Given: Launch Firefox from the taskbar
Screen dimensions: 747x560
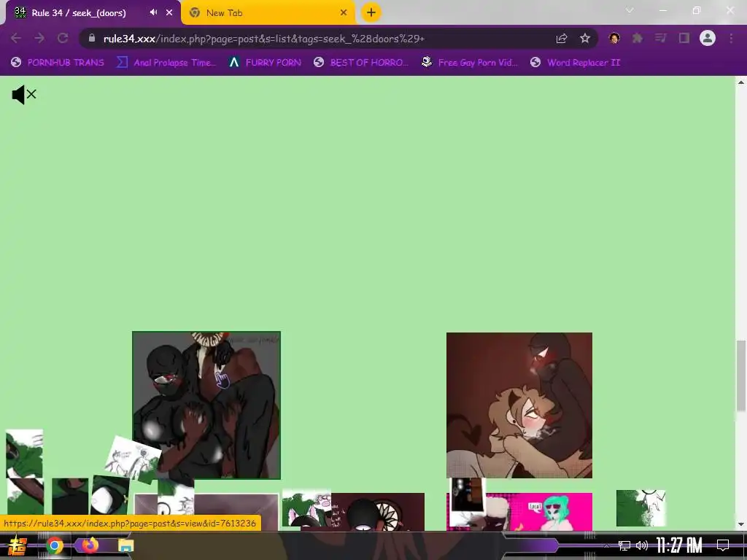Looking at the screenshot, I should pyautogui.click(x=90, y=545).
